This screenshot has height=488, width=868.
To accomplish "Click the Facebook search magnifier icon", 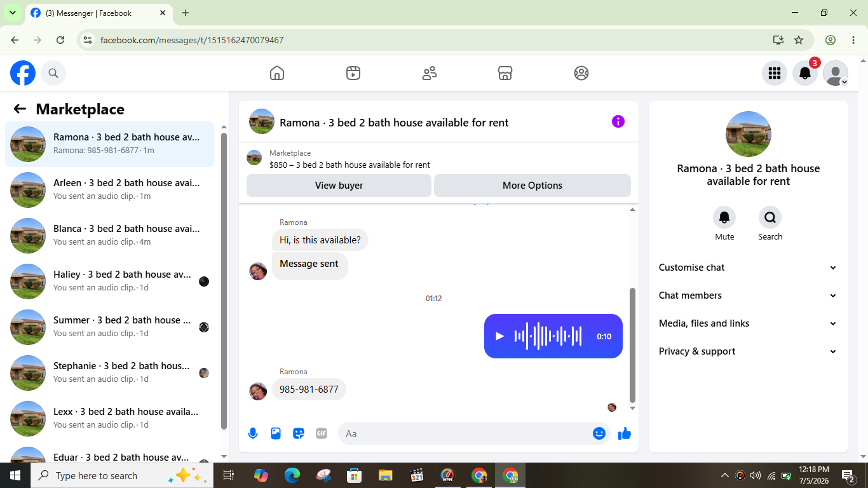I will click(x=53, y=73).
